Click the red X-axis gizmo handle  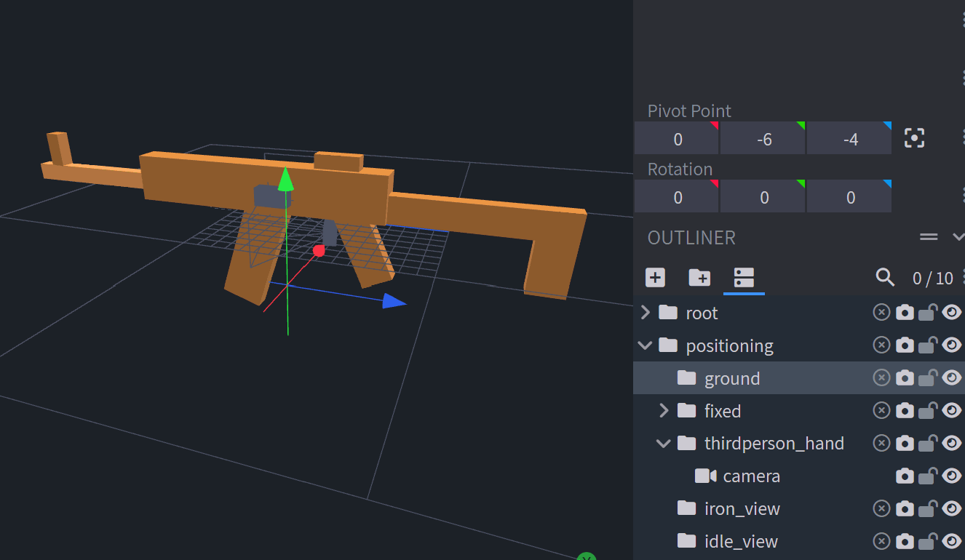tap(318, 251)
